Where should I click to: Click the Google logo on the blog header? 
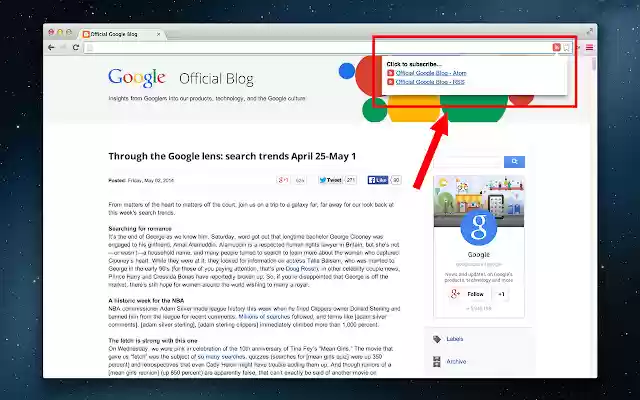click(137, 78)
